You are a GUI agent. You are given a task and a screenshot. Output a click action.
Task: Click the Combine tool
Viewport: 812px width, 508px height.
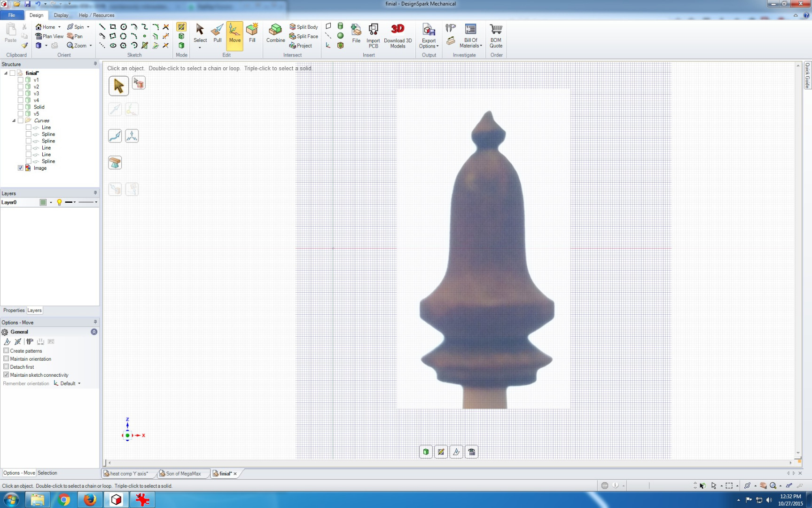pos(275,34)
